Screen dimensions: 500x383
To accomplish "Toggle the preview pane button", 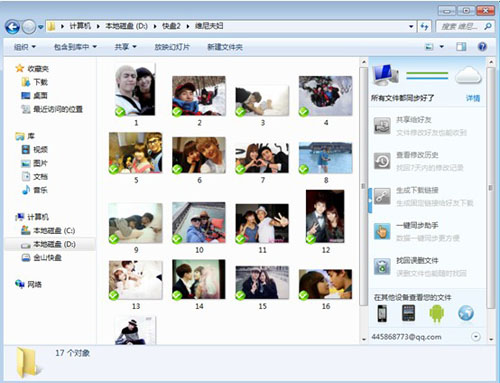I will 461,47.
